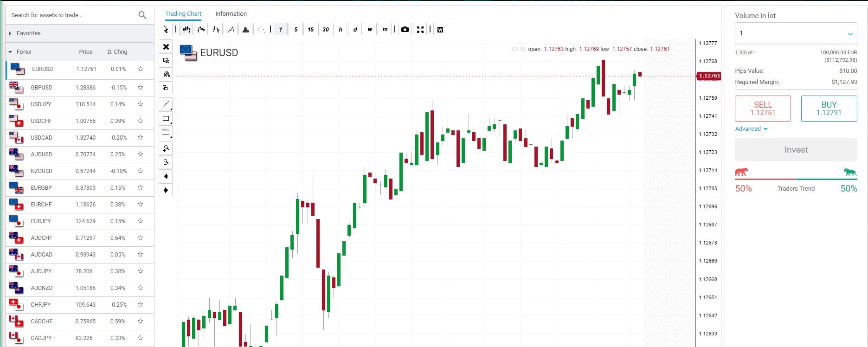Open chart in fullscreen mode

[x=420, y=29]
